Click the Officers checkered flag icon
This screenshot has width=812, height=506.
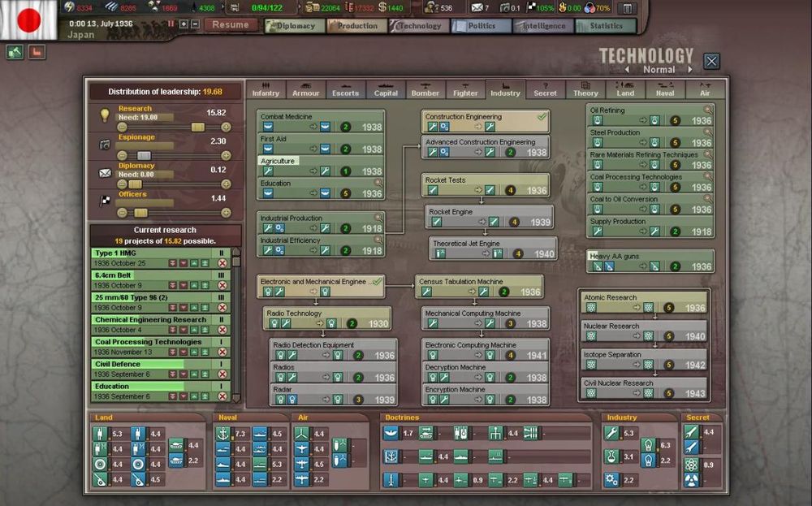(x=105, y=201)
